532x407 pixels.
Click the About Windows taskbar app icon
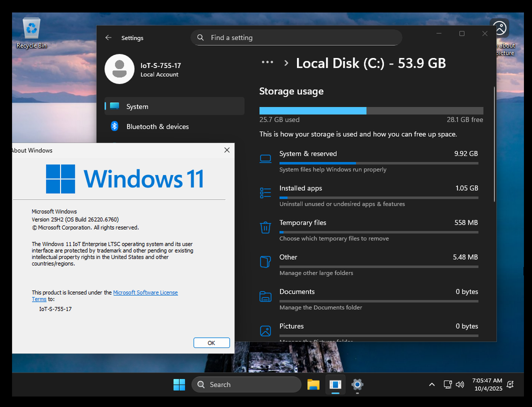coord(335,385)
